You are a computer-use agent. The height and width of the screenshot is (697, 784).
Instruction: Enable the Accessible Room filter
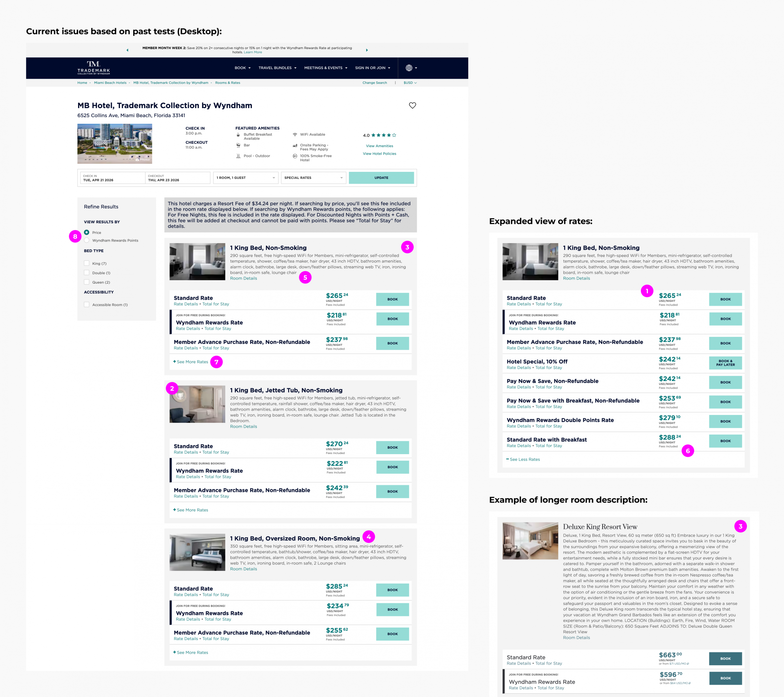pos(87,304)
